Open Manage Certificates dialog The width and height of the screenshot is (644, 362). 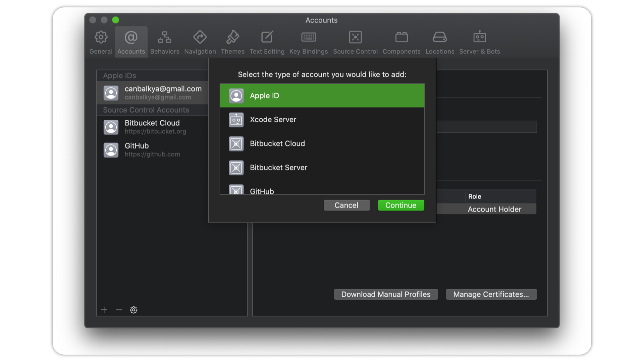[491, 294]
